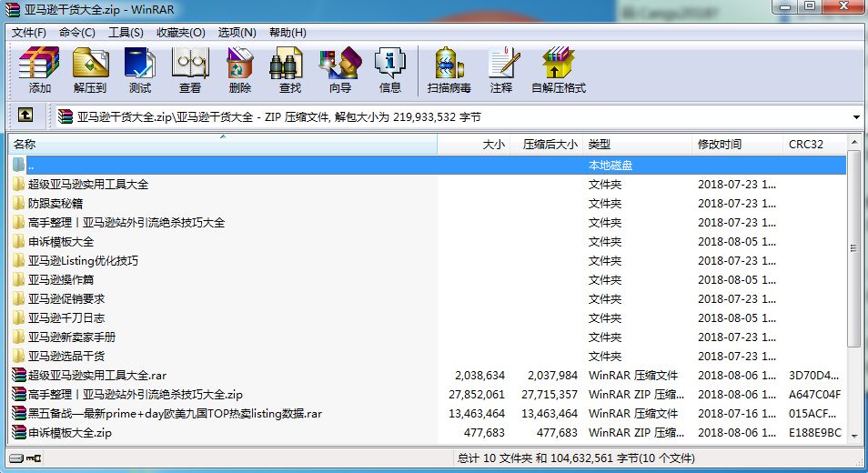The image size is (868, 473).
Task: Show archive Info (信息) icon
Action: 389,70
